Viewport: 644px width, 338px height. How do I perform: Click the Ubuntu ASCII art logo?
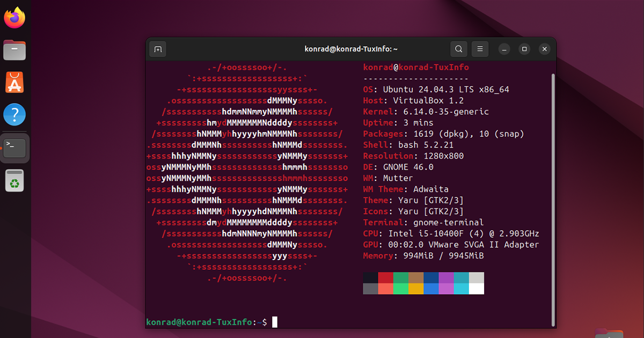pos(247,173)
